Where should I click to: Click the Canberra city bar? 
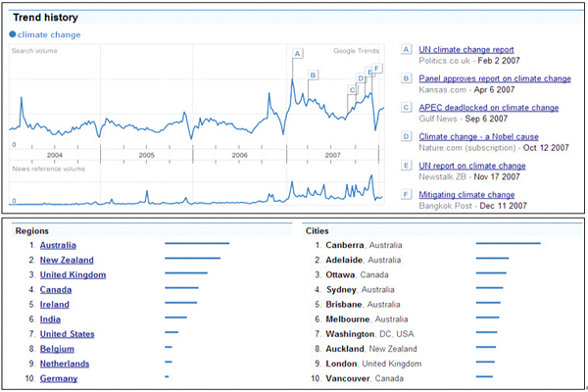[x=508, y=243]
